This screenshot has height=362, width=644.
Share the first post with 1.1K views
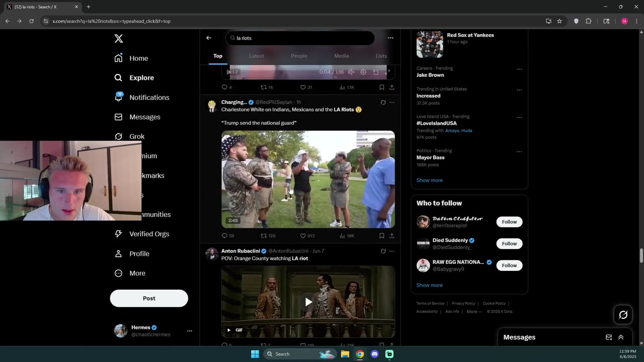[392, 87]
